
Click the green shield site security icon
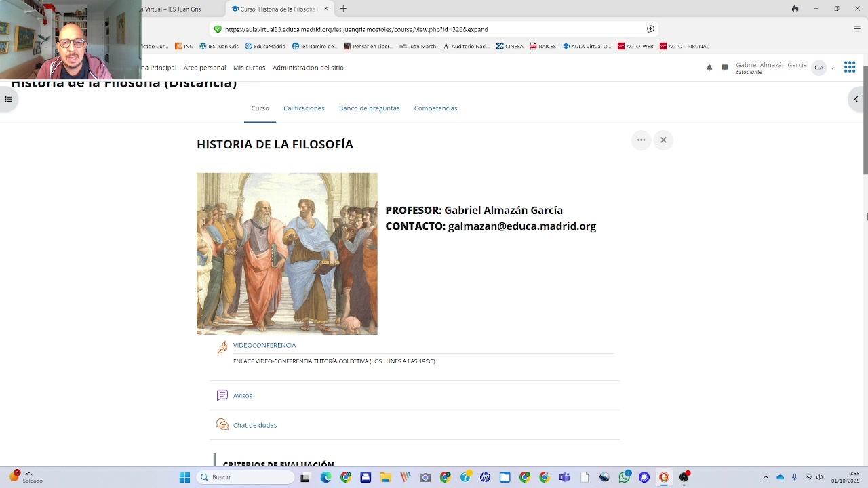(x=218, y=29)
